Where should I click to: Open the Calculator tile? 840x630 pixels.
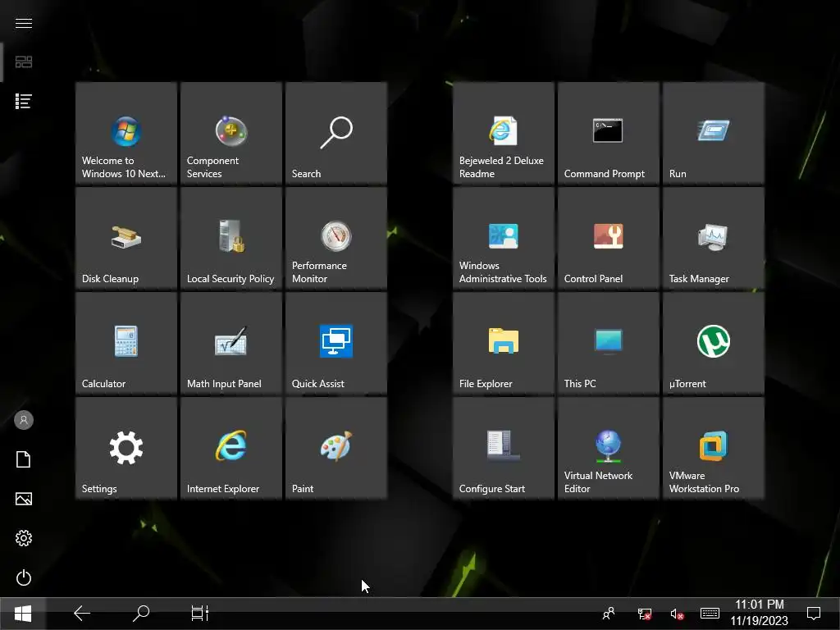pyautogui.click(x=126, y=344)
